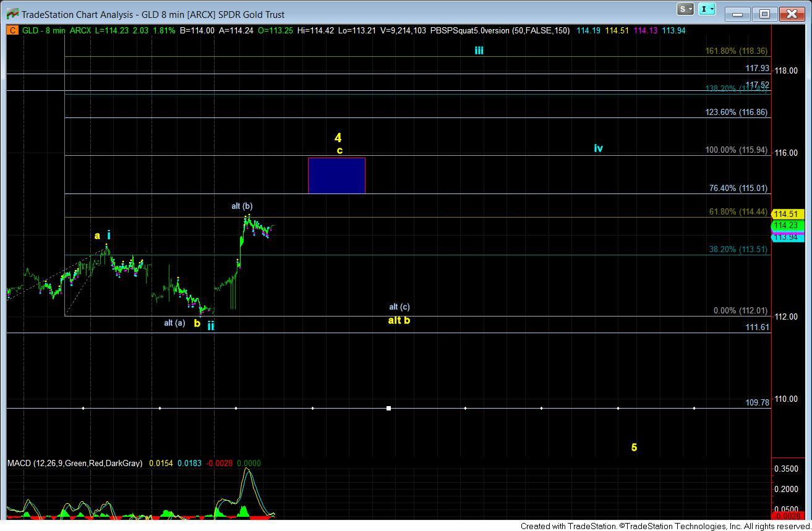Click the 123.60% (116.86) Fibonacci label
Image resolution: width=812 pixels, height=531 pixels.
737,113
